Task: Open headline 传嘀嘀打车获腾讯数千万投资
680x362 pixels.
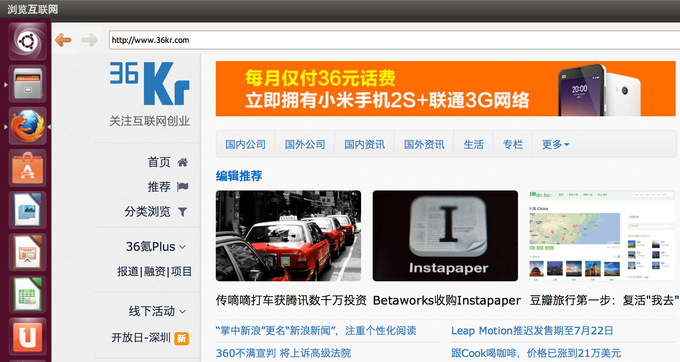Action: coord(291,300)
